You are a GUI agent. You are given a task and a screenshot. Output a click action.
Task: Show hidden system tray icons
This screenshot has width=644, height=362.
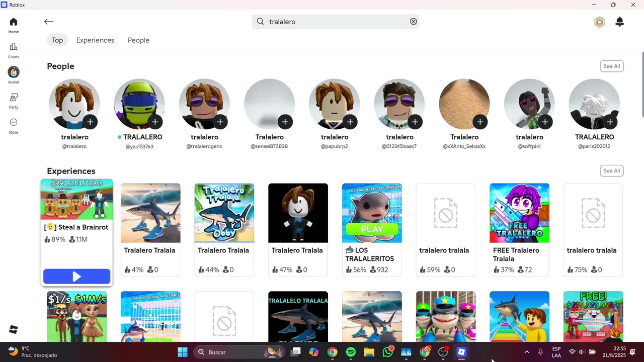(527, 352)
